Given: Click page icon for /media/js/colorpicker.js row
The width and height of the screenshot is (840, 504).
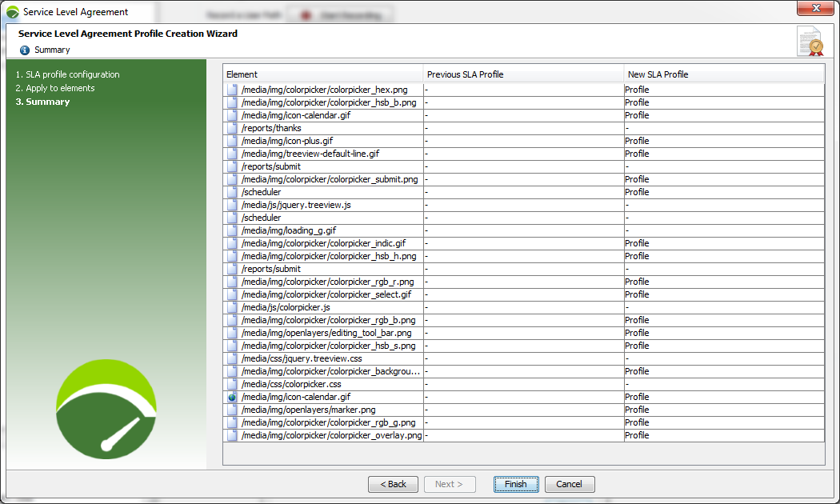Looking at the screenshot, I should [x=232, y=307].
